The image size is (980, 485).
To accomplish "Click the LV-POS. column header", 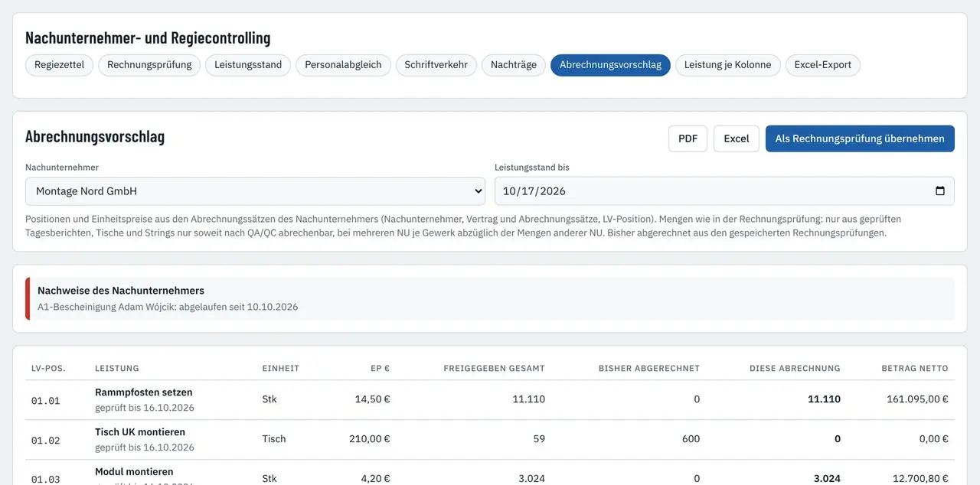I will [x=48, y=368].
